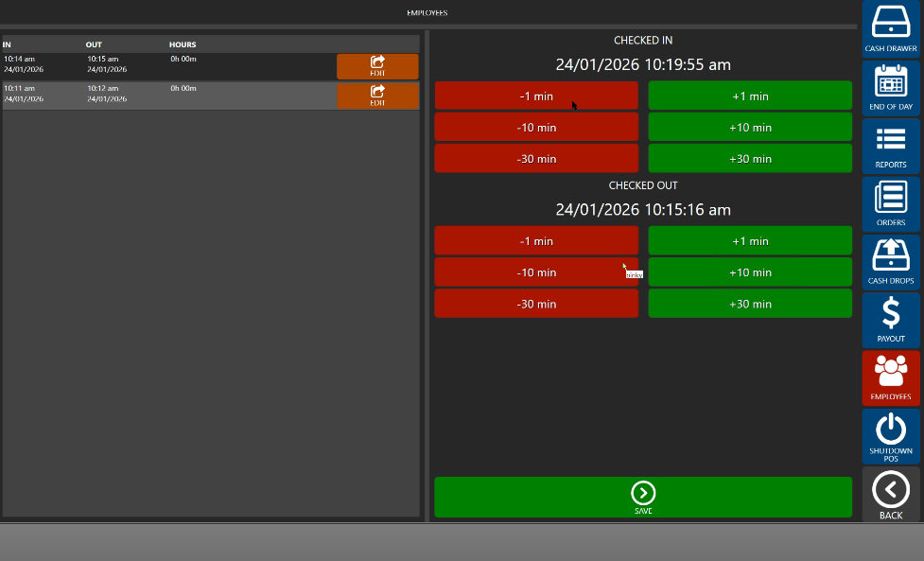The image size is (924, 561).
Task: Select the Cash Drops icon
Action: [890, 261]
